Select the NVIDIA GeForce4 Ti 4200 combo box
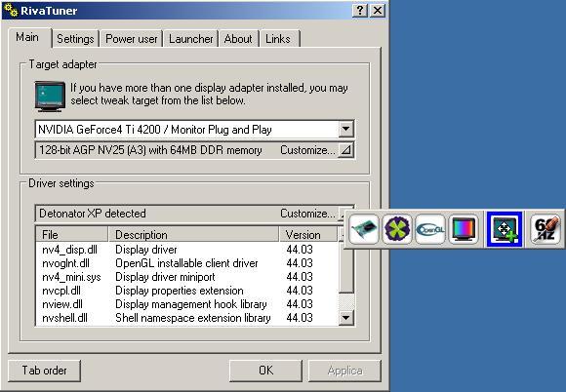 point(194,129)
